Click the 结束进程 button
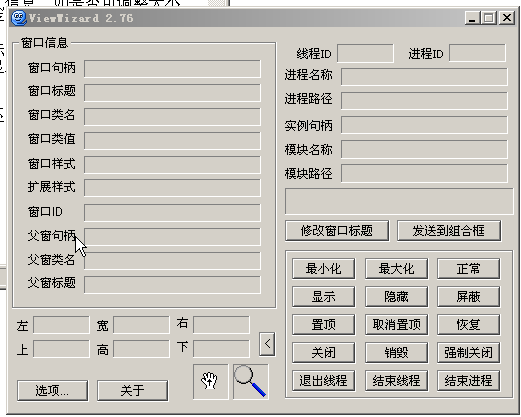Viewport: 521px width, 417px height. coord(468,380)
